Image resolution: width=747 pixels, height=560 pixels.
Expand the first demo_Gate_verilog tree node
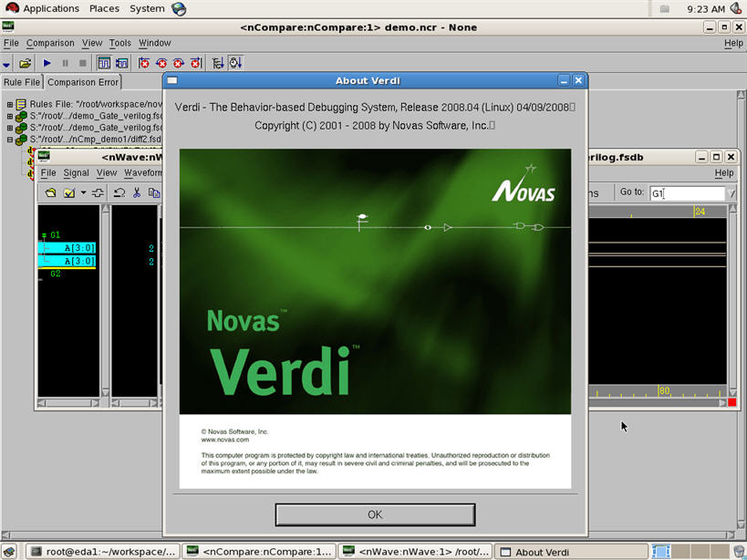[9, 116]
